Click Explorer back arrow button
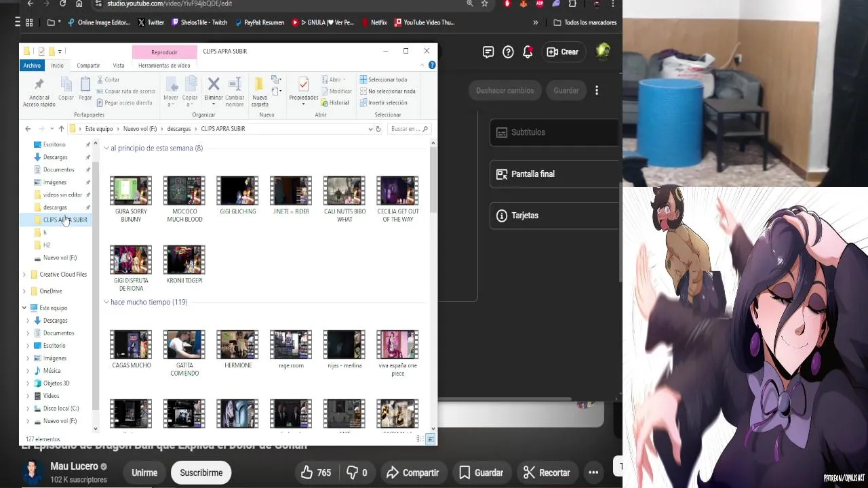 pos(28,129)
